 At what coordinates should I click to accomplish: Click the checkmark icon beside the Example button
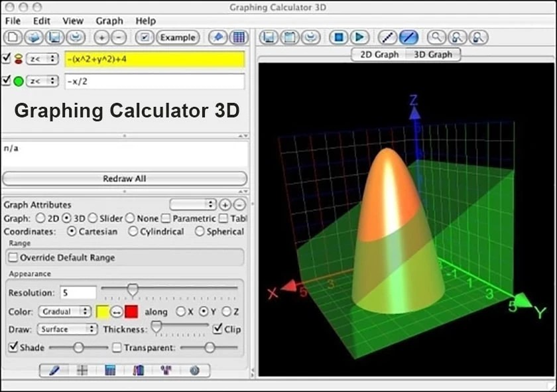145,37
